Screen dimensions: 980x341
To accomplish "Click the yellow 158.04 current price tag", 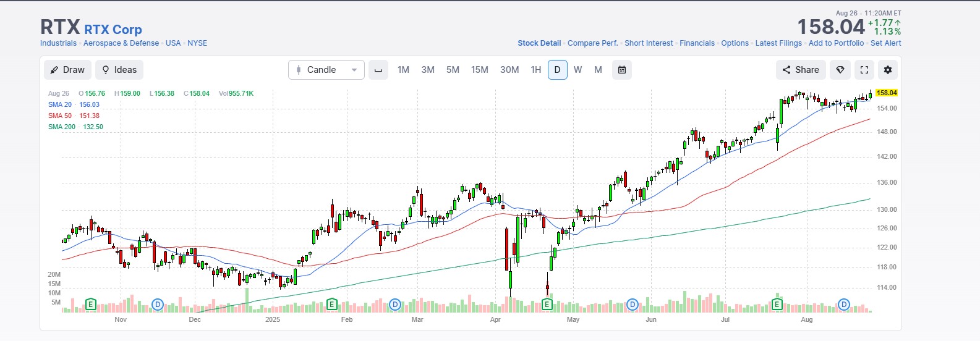I will point(887,93).
